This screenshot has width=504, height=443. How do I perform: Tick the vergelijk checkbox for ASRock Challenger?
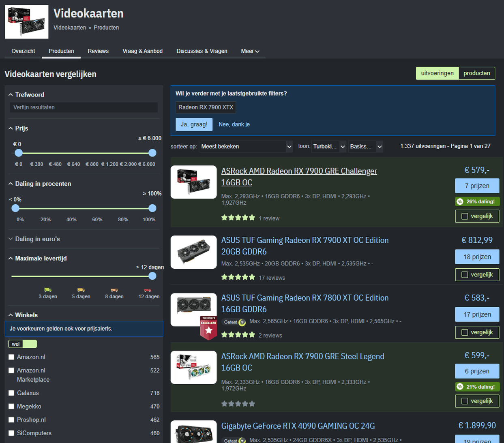coord(465,216)
